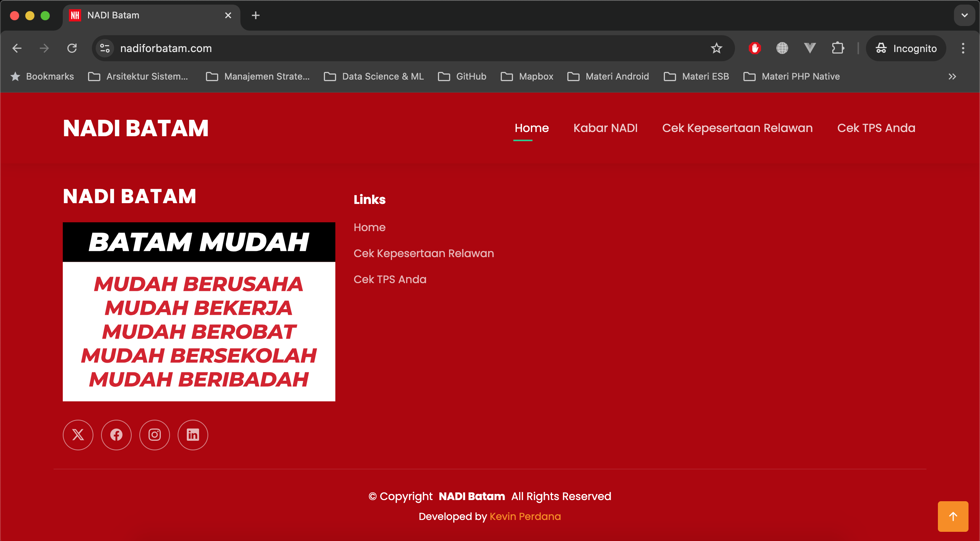The image size is (980, 541).
Task: Select the NADI Batam browser tab
Action: [x=151, y=15]
